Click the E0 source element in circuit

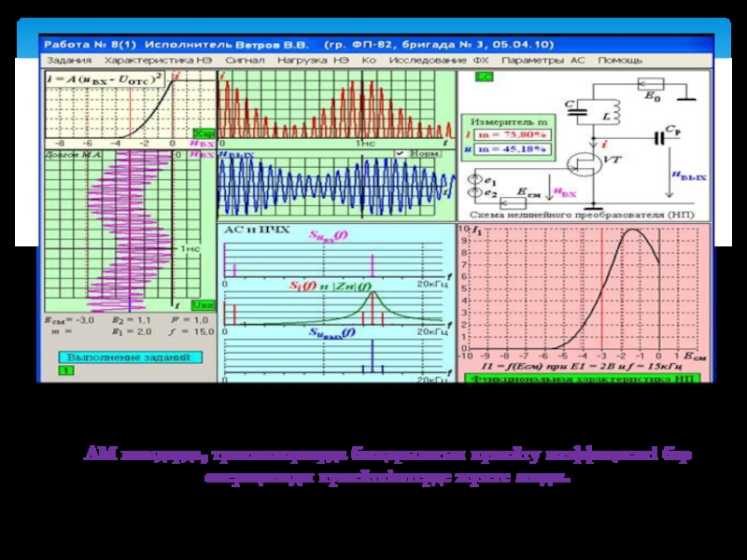click(649, 83)
